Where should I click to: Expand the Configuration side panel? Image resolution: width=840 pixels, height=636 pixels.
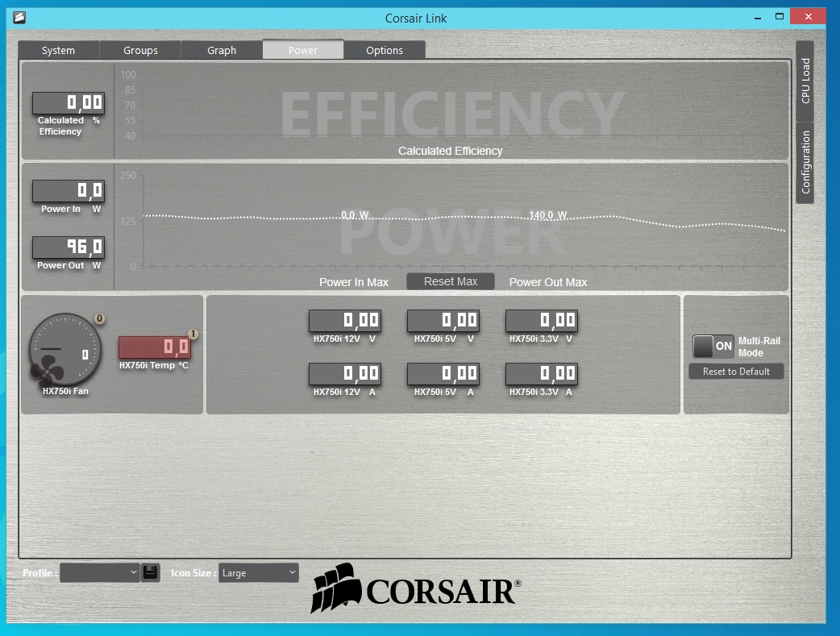(805, 163)
